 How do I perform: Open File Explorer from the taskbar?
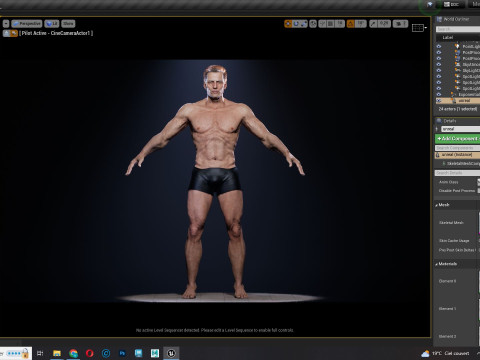[57, 353]
